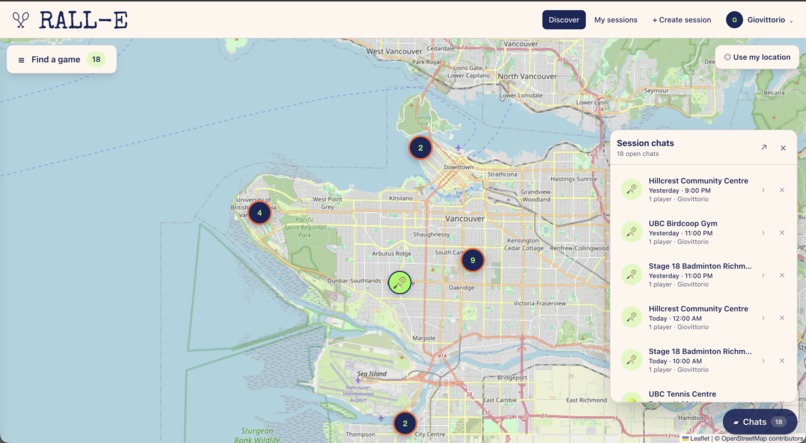Open map cluster marker showing 9
Viewport: 806px width, 443px height.
click(x=472, y=260)
